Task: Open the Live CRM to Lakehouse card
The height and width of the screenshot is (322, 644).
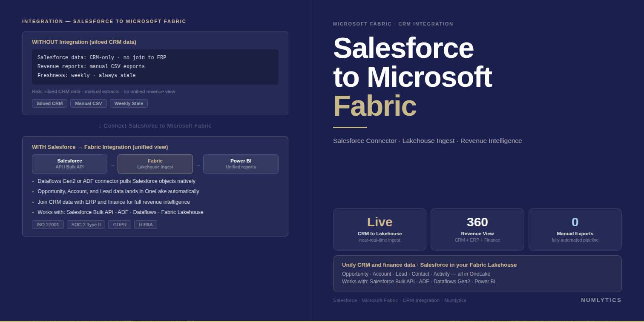Action: [379, 229]
